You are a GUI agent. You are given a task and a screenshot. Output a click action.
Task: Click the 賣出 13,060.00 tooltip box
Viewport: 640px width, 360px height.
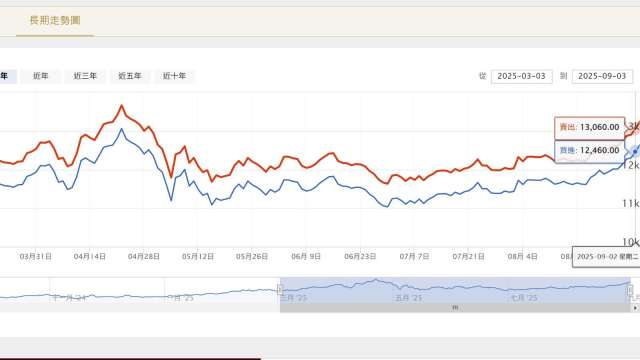click(589, 128)
